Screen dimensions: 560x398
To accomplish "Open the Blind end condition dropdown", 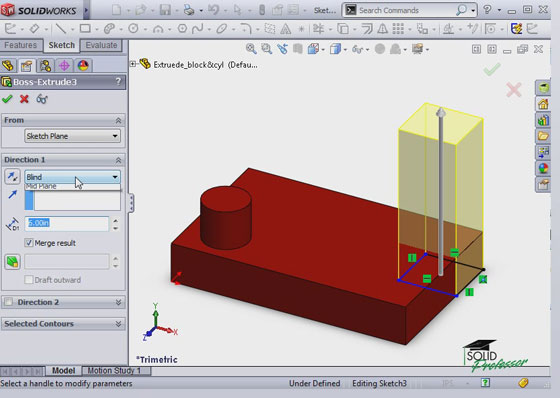I will click(72, 177).
